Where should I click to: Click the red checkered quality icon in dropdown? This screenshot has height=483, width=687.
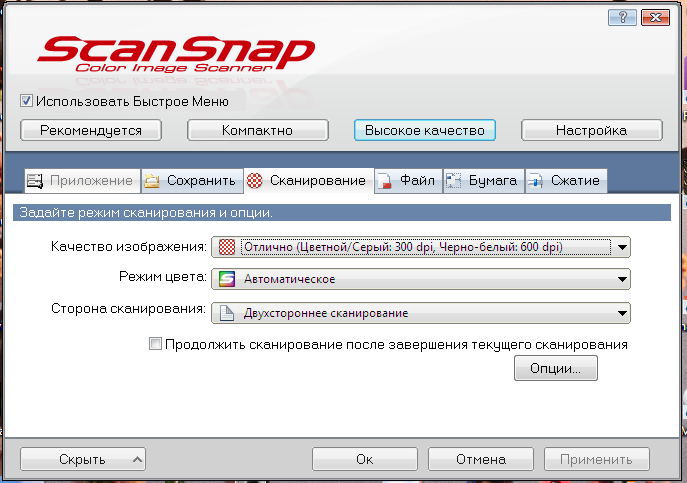[227, 247]
